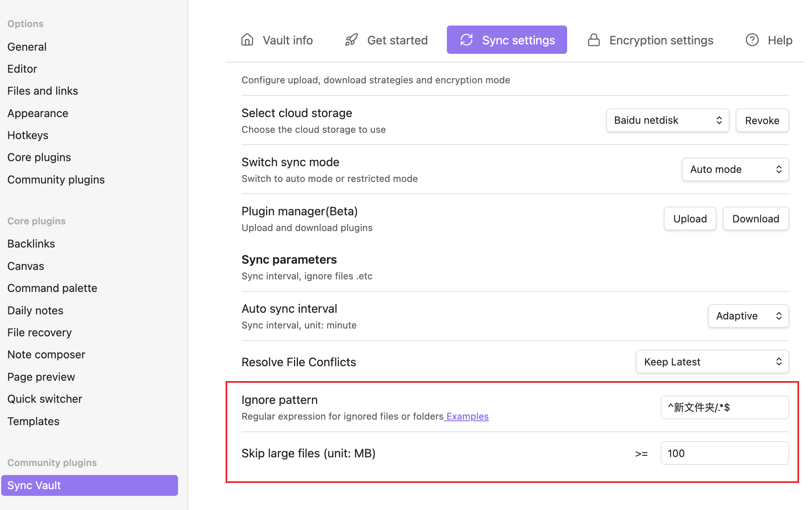Open the Examples link for ignore pattern
The height and width of the screenshot is (510, 812).
coord(467,416)
